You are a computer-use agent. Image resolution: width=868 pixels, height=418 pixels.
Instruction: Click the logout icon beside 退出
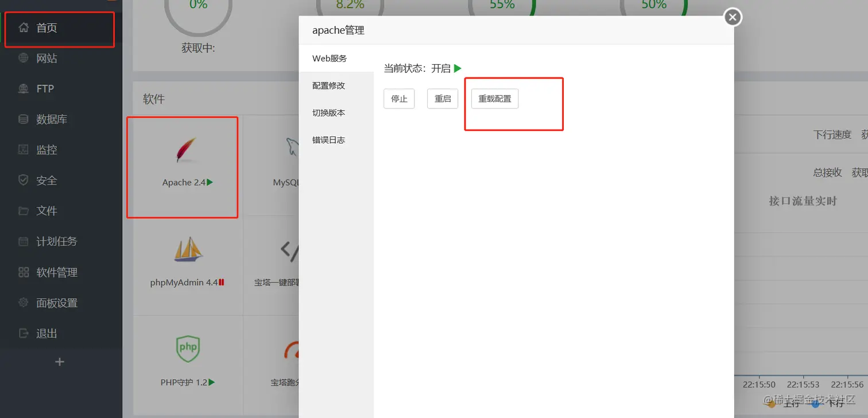pyautogui.click(x=24, y=333)
